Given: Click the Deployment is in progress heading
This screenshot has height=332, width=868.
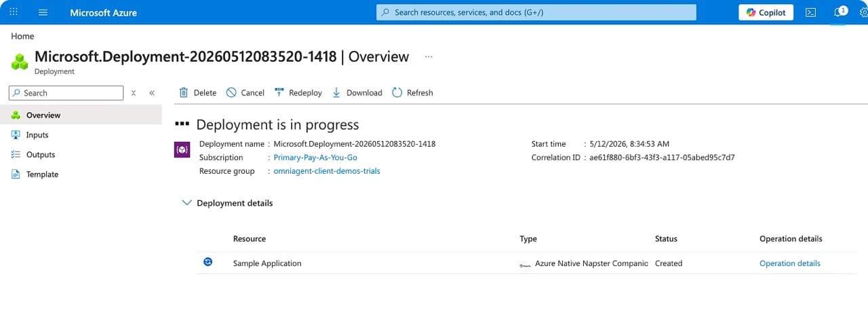Looking at the screenshot, I should coord(277,125).
